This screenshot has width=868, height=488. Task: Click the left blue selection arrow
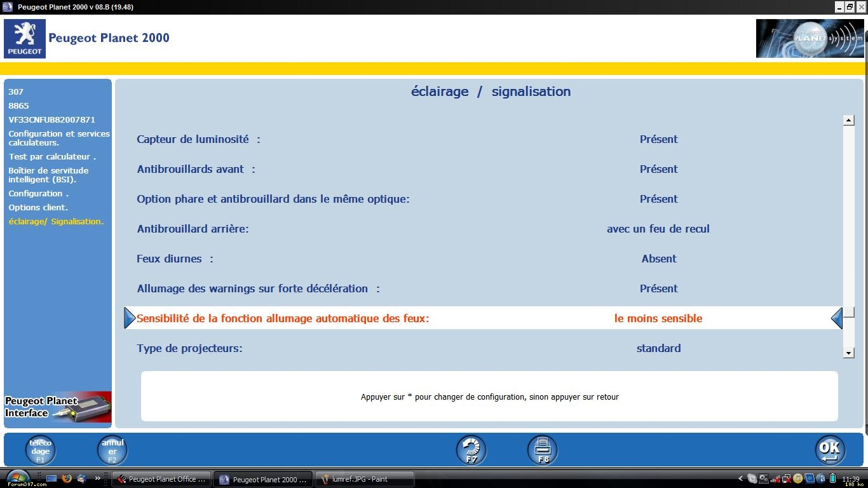130,318
